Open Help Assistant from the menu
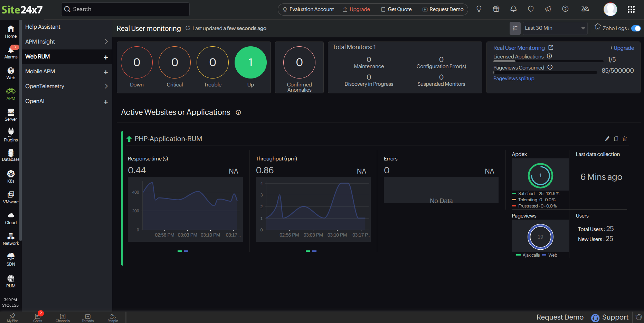The image size is (644, 323). (x=42, y=26)
